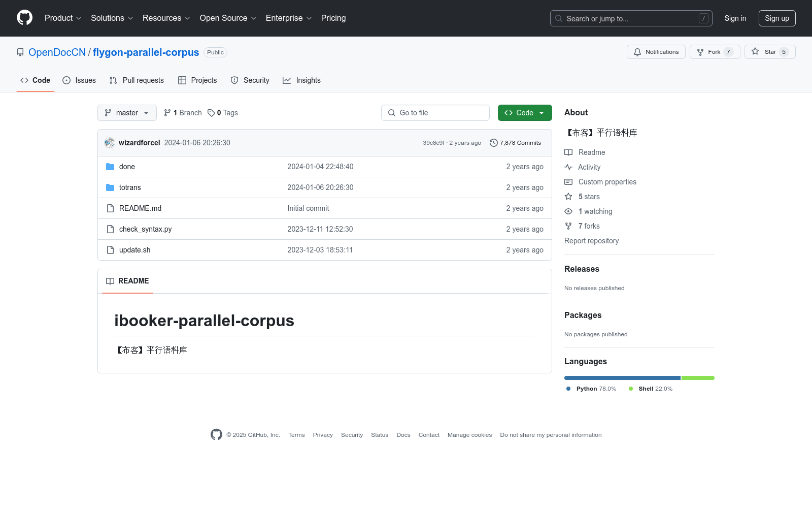
Task: Click the Fork icon button
Action: [700, 52]
